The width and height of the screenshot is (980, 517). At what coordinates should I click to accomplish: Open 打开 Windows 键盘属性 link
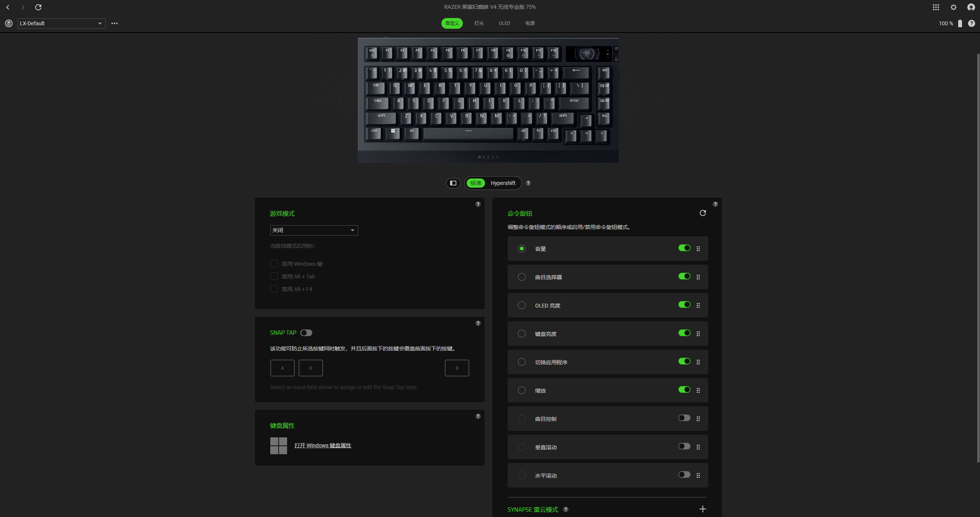[323, 445]
